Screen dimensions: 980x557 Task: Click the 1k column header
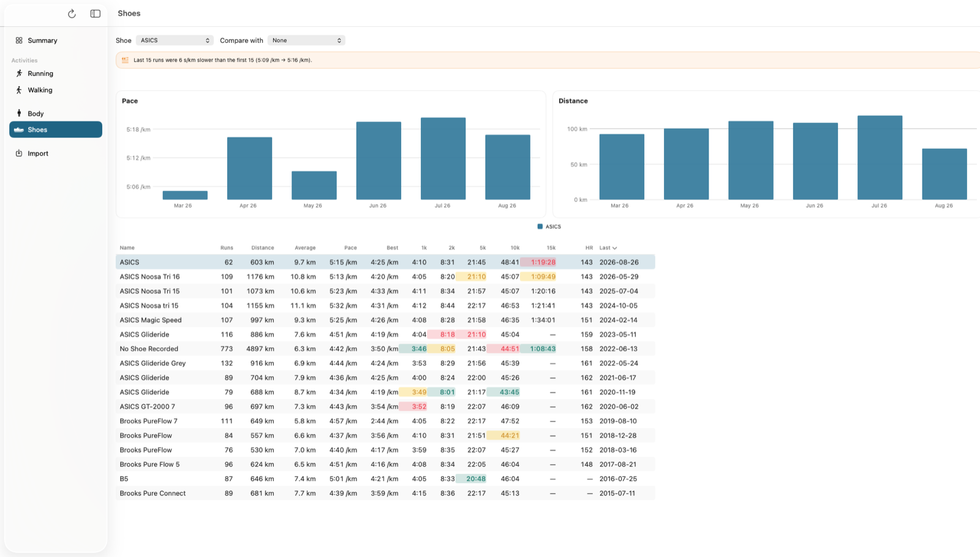(x=424, y=248)
